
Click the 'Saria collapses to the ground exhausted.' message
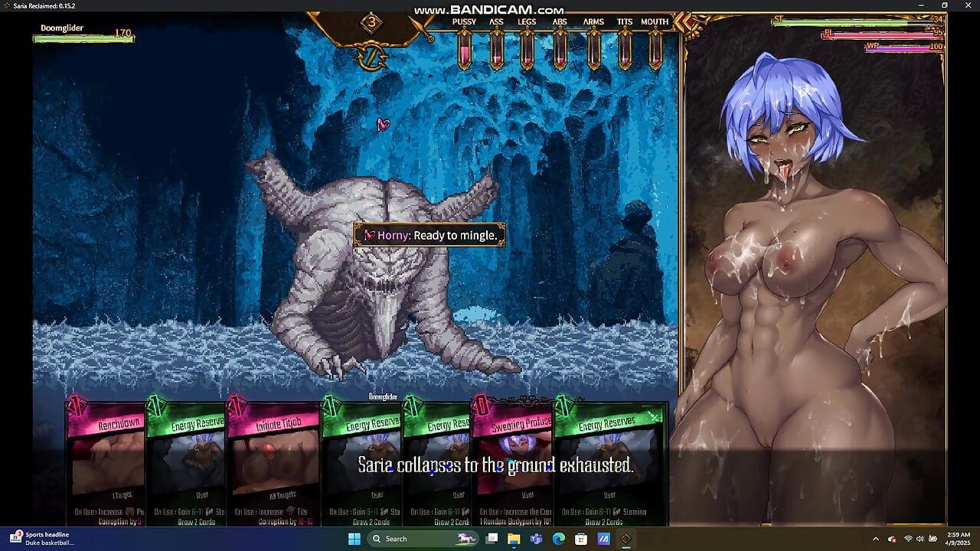495,465
